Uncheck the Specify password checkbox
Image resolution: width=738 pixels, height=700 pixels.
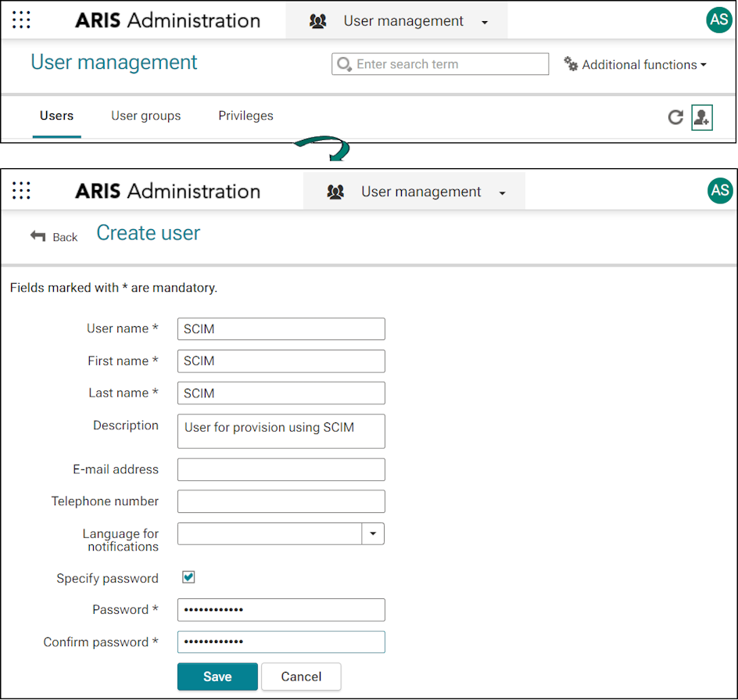click(x=188, y=577)
